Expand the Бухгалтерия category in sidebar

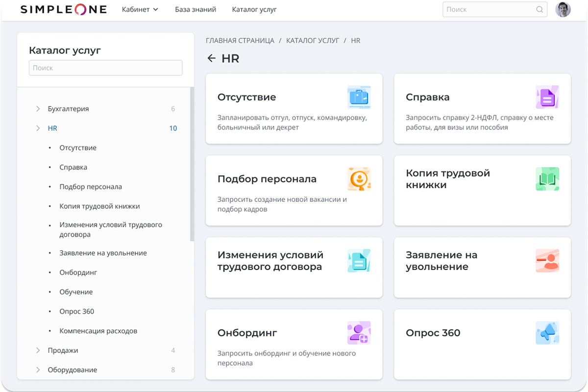[x=38, y=109]
